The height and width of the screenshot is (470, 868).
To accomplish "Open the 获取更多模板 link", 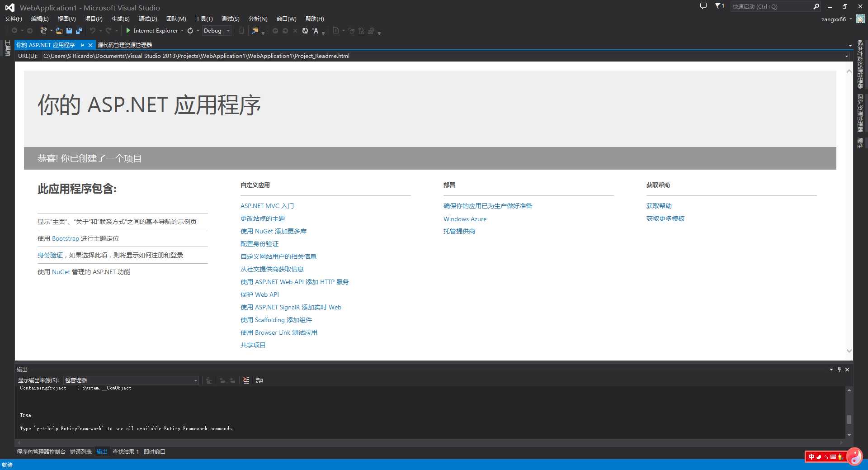I will 665,218.
